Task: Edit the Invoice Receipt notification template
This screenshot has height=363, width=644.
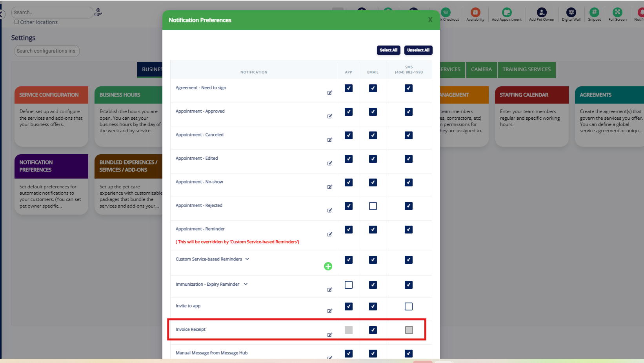Action: tap(330, 335)
